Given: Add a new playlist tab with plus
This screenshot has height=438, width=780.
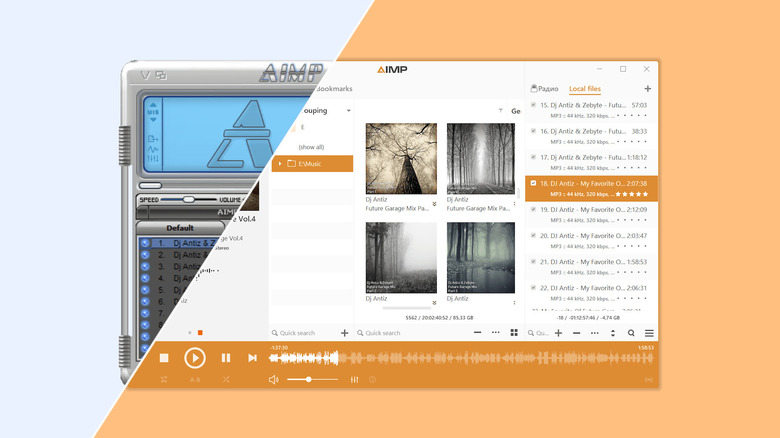Looking at the screenshot, I should point(648,89).
